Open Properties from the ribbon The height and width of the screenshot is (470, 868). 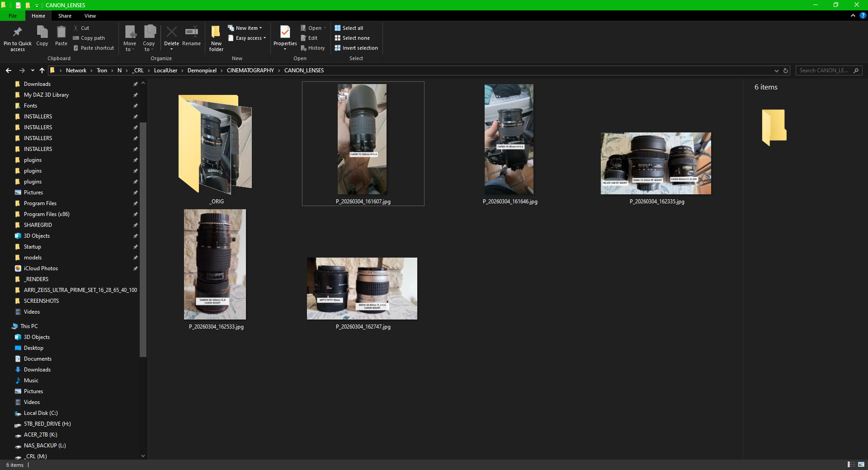[285, 33]
